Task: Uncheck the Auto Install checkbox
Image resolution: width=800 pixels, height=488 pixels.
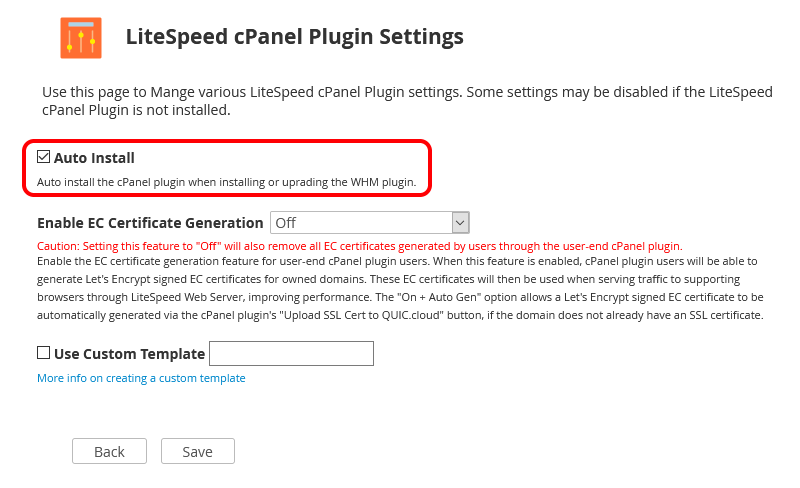Action: 43,157
